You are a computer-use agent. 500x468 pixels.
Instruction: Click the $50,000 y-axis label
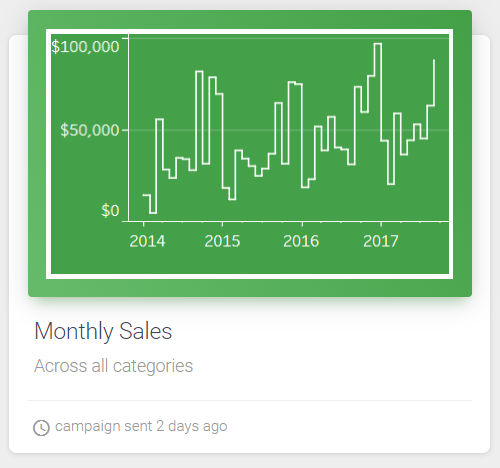point(90,130)
